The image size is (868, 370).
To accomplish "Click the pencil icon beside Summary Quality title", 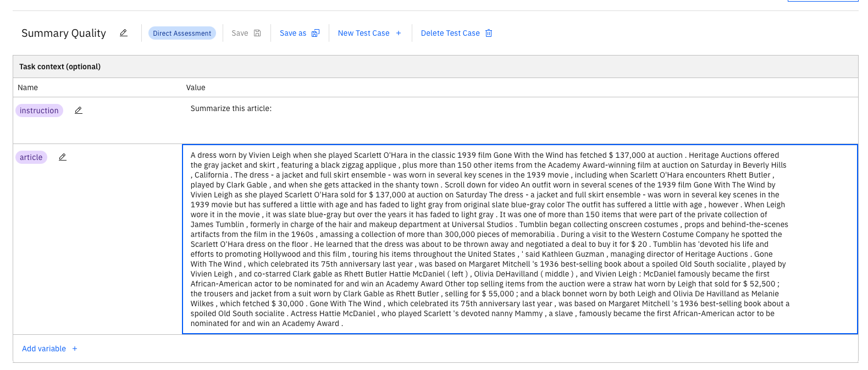I will click(x=124, y=33).
